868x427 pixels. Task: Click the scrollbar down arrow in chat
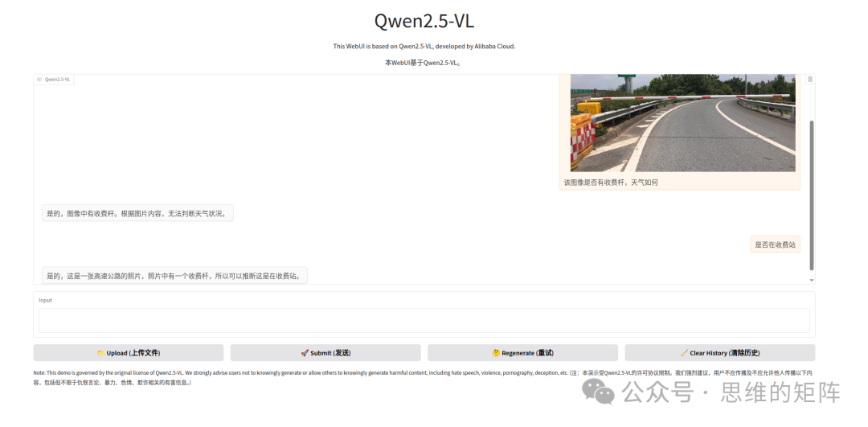tap(812, 280)
